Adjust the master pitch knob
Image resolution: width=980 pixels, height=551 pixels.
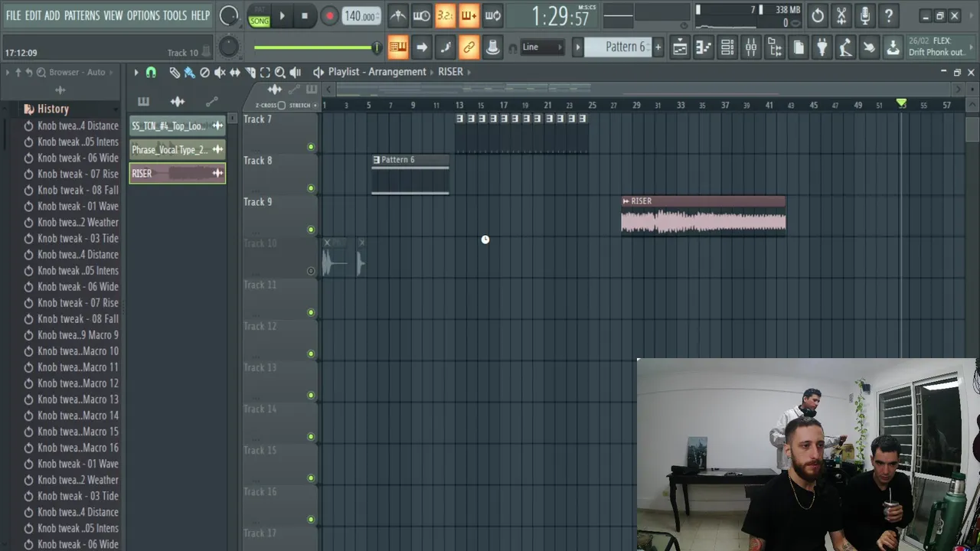tap(229, 47)
